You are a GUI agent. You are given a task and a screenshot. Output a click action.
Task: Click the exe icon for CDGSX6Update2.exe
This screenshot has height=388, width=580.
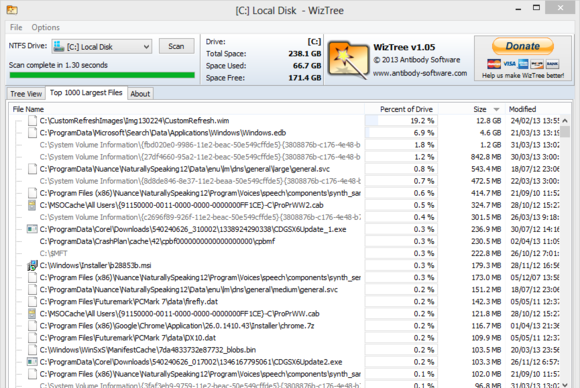tap(32, 362)
